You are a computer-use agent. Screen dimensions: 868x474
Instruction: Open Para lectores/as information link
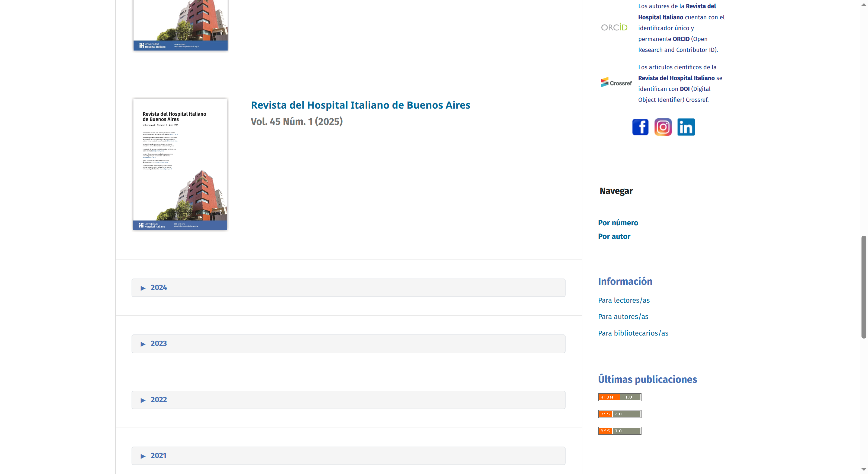pos(624,300)
